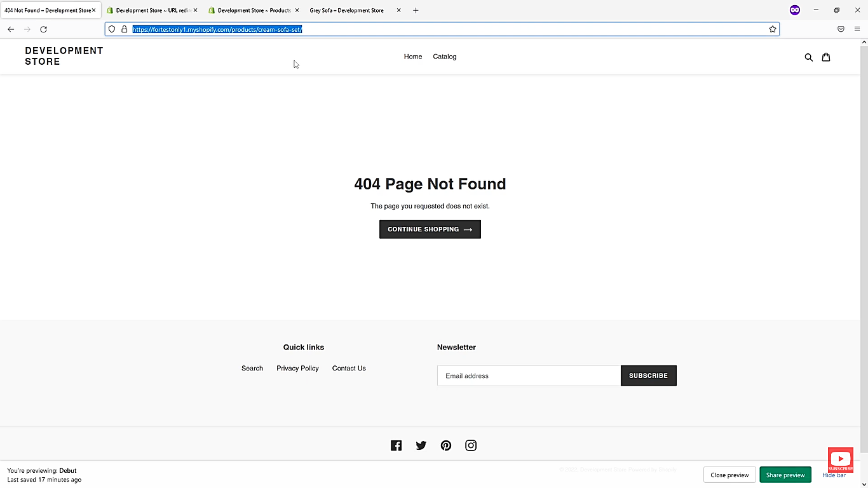Viewport: 868px width, 488px height.
Task: Switch to the URL redirects tab
Action: point(153,10)
